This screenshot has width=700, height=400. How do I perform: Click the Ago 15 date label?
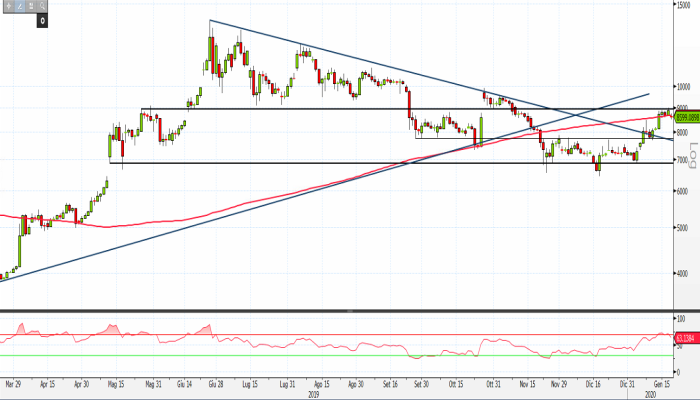coord(321,384)
